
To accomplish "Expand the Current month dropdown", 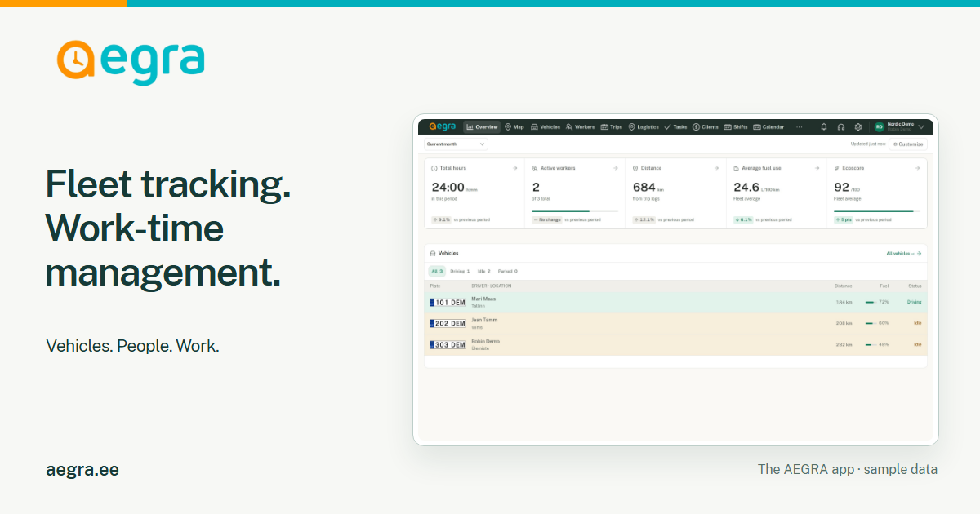I will coord(456,144).
